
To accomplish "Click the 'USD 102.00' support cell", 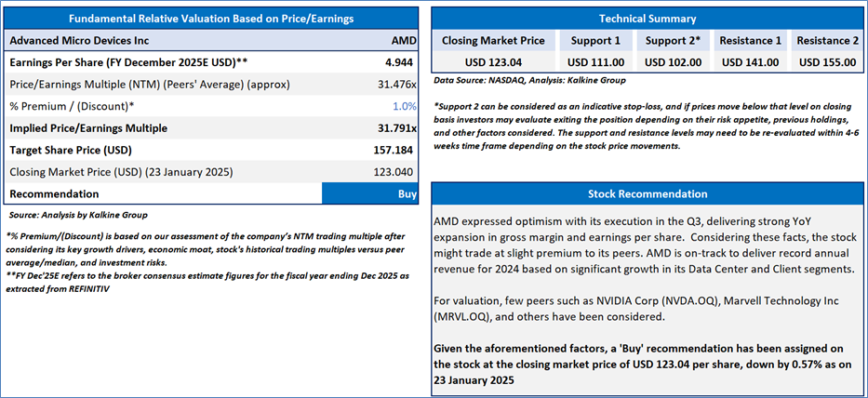I will point(673,62).
